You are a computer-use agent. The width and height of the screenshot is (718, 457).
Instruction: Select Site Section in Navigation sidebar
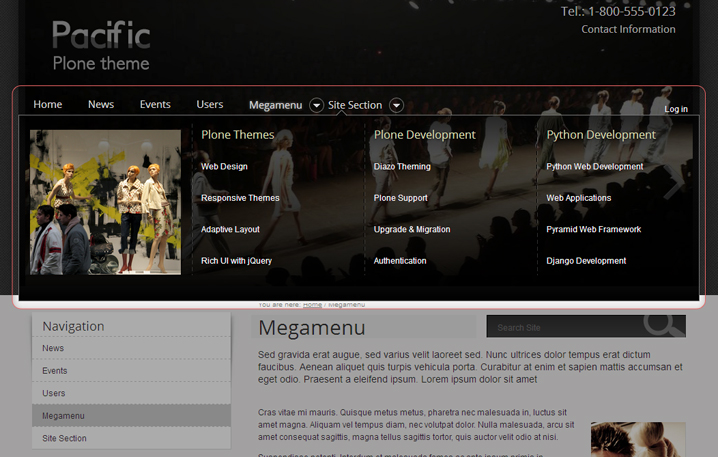[131, 438]
